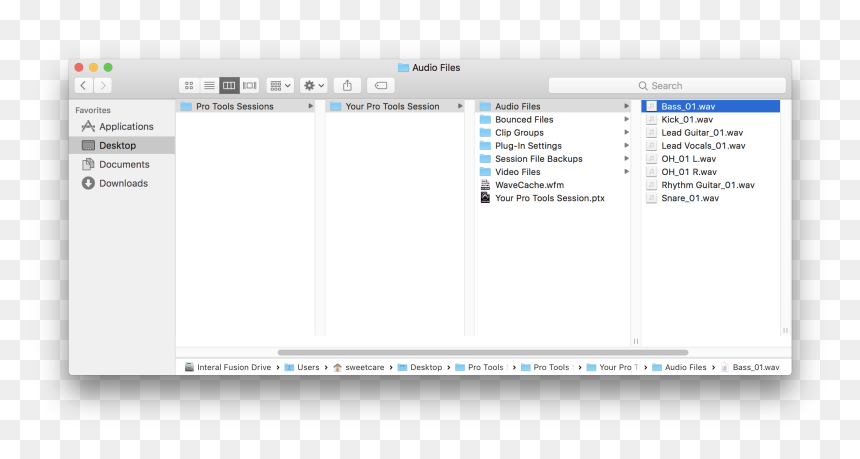Expand arrow next to Pro Tools Sessions
860x459 pixels.
310,106
